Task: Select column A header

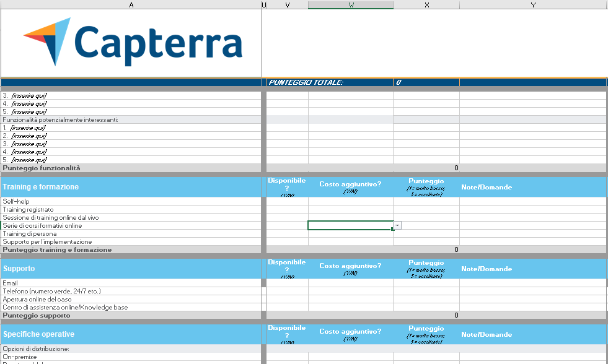Action: pos(131,4)
